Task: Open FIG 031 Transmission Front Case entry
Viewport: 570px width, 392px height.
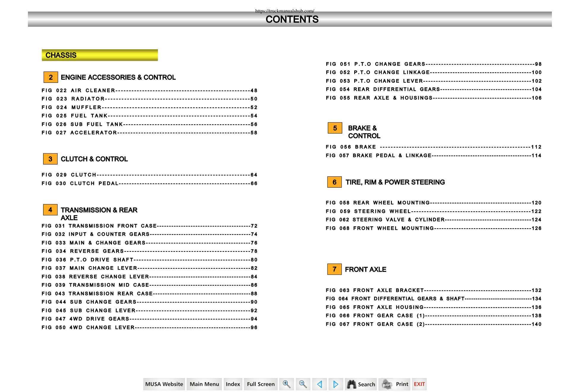Action: point(150,226)
